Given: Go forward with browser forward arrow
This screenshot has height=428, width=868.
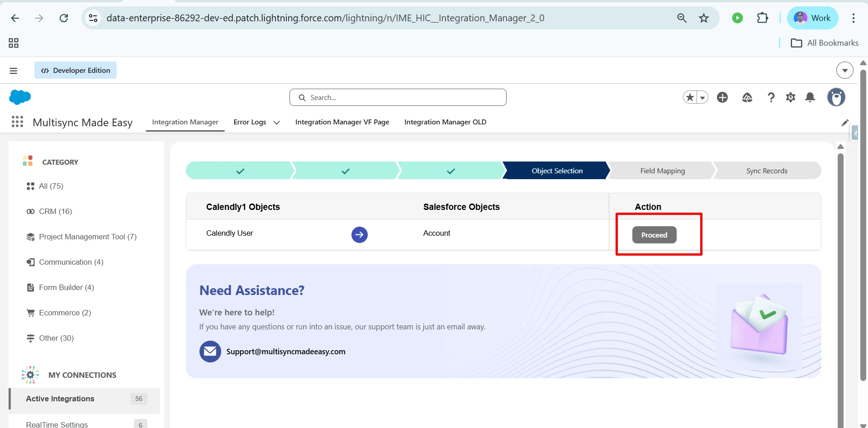Looking at the screenshot, I should (39, 18).
